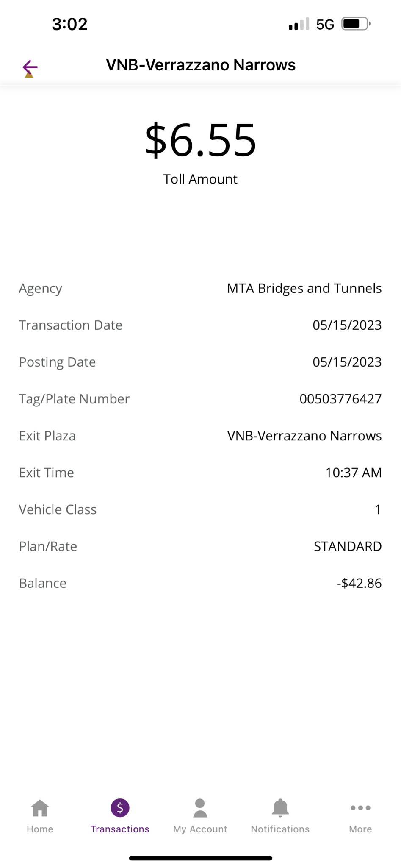Open the More ellipsis menu
Image resolution: width=401 pixels, height=868 pixels.
360,808
